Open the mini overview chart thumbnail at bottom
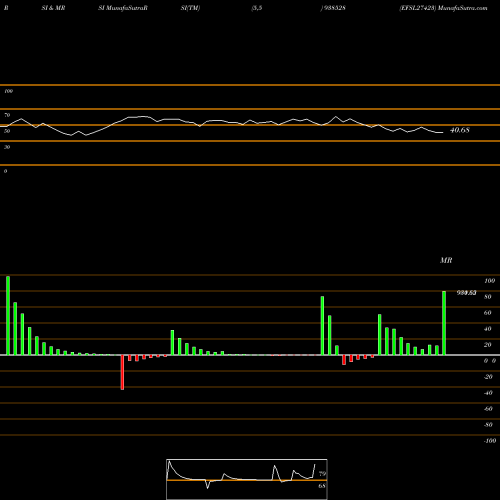Image resolution: width=500 pixels, height=500 pixels. click(x=247, y=479)
